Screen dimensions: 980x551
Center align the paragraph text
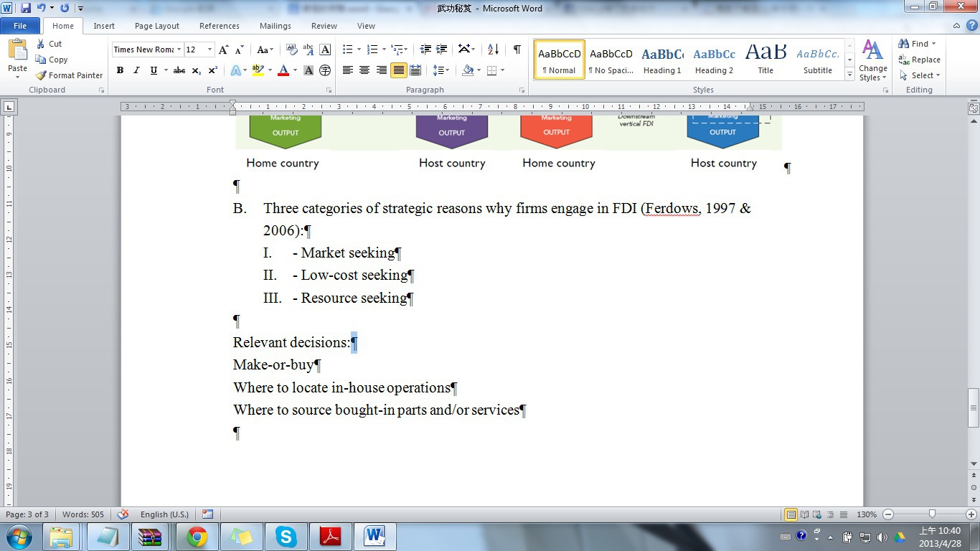click(364, 70)
